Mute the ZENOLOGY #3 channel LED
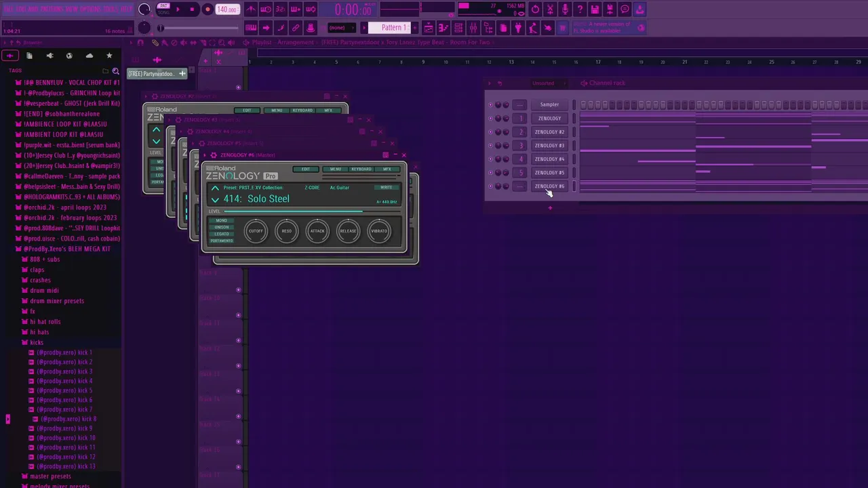The height and width of the screenshot is (488, 868). point(491,146)
